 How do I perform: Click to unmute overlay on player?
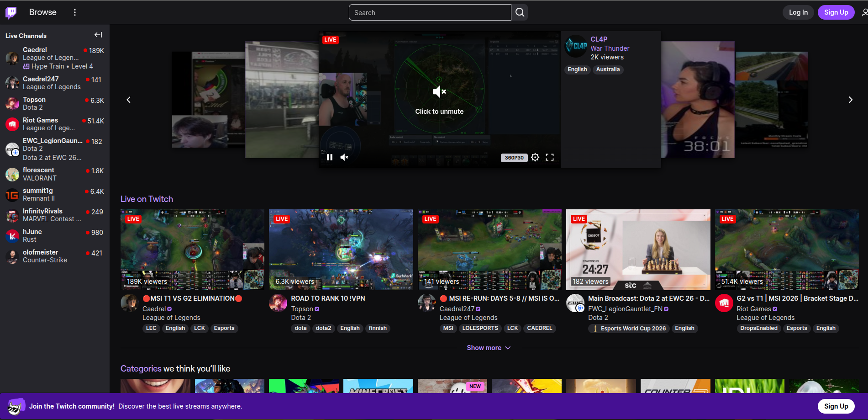click(439, 100)
